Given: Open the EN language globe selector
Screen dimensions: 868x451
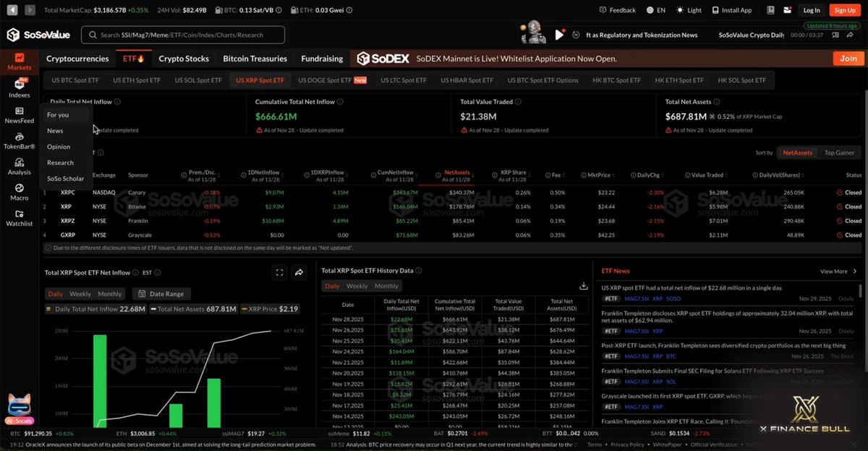Looking at the screenshot, I should coord(656,10).
